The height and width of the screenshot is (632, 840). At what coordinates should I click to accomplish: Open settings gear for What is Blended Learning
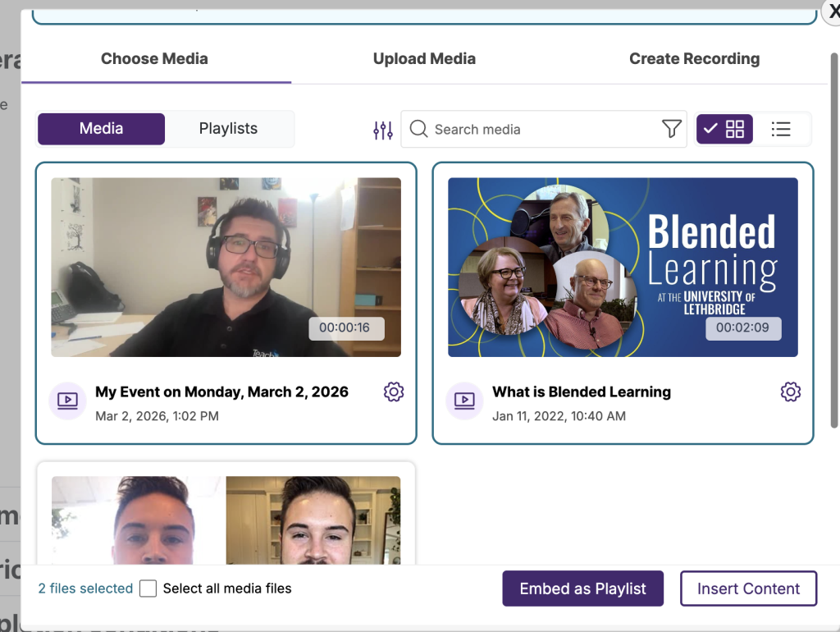(791, 392)
